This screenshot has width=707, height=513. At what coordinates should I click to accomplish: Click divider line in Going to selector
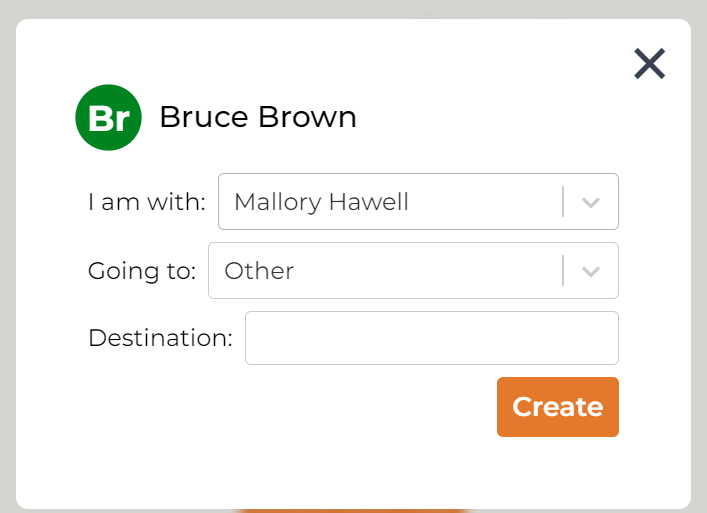[563, 271]
